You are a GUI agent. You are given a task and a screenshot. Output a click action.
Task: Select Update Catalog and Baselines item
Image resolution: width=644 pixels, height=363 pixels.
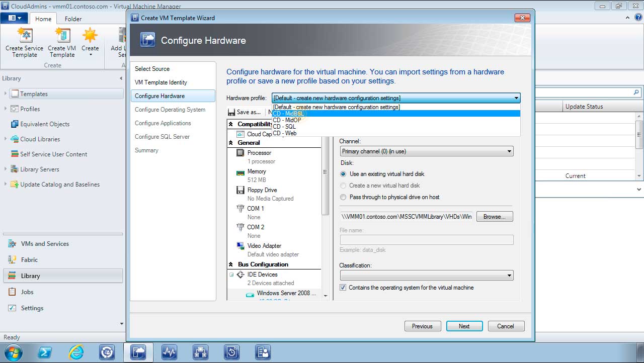(x=60, y=185)
